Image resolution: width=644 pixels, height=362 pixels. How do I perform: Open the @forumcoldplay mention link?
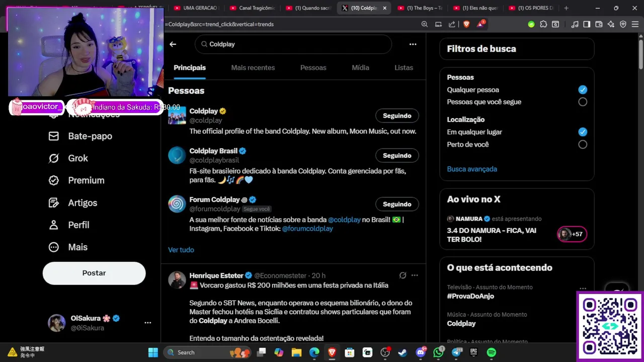tap(307, 229)
